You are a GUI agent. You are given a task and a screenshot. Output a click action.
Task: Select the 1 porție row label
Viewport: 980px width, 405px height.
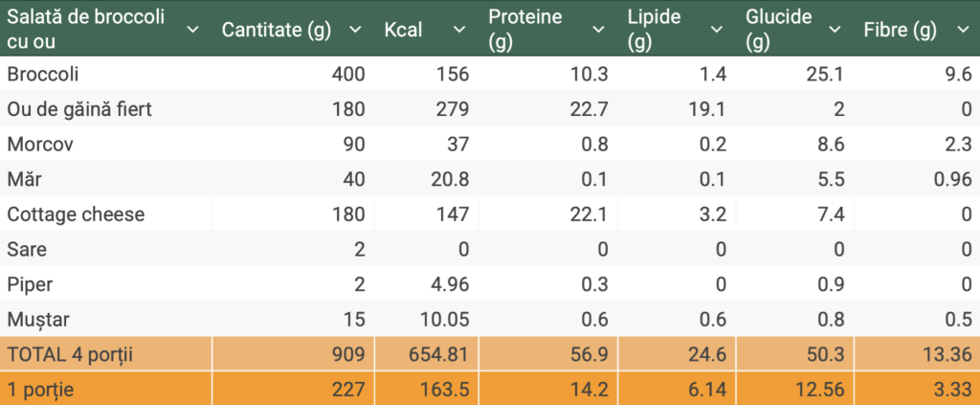tap(40, 390)
